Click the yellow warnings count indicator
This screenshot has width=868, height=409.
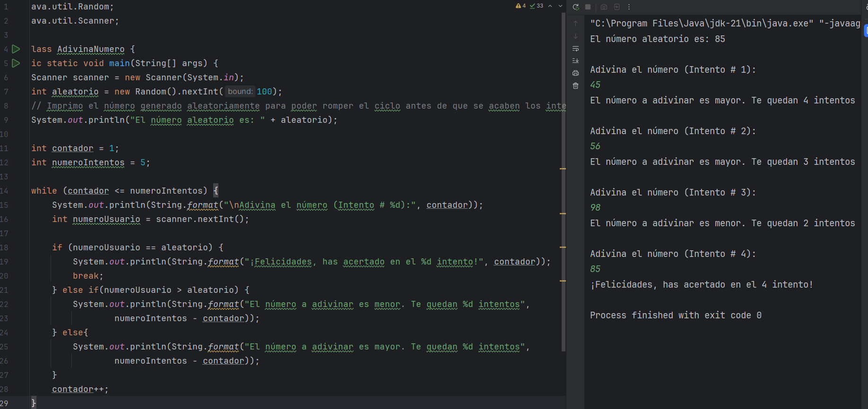[x=521, y=6]
